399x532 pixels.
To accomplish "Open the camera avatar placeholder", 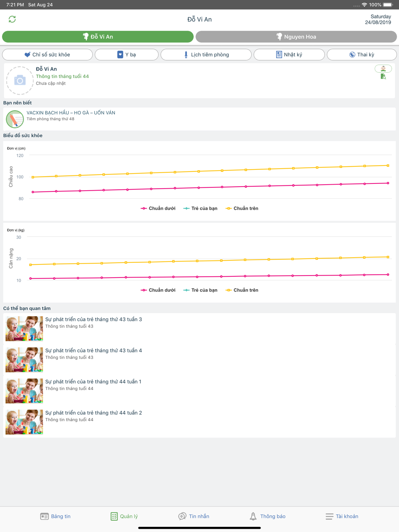I will pyautogui.click(x=20, y=81).
